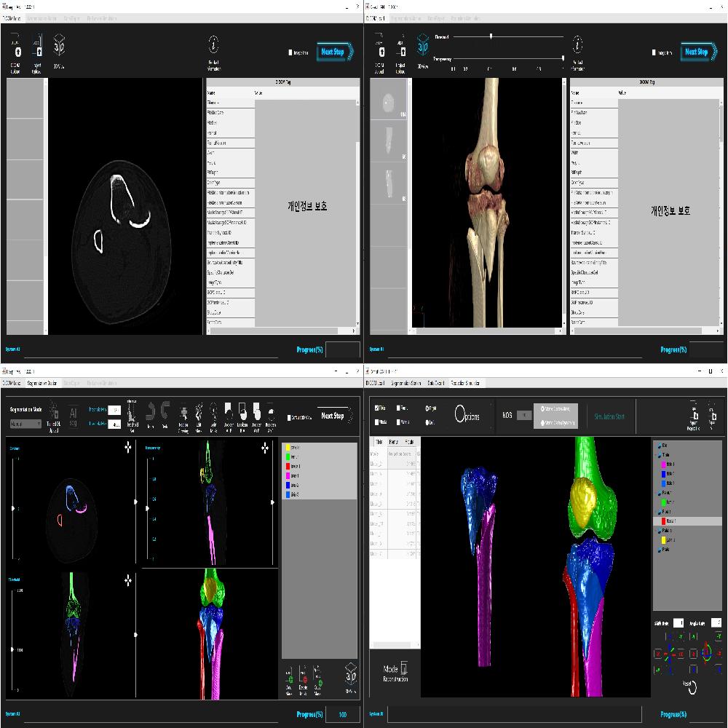
Task: Open the KOS dropdown box
Action: [x=524, y=415]
